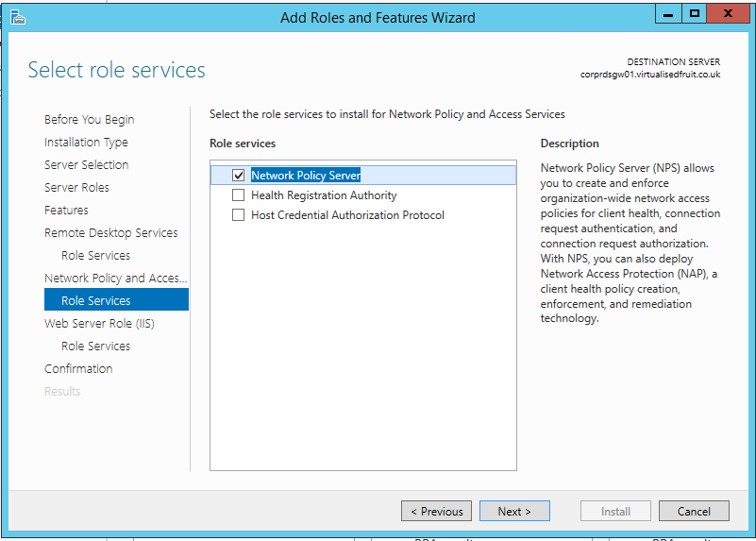Screen dimensions: 756x541
Task: Go to Before You Begin step
Action: [89, 120]
